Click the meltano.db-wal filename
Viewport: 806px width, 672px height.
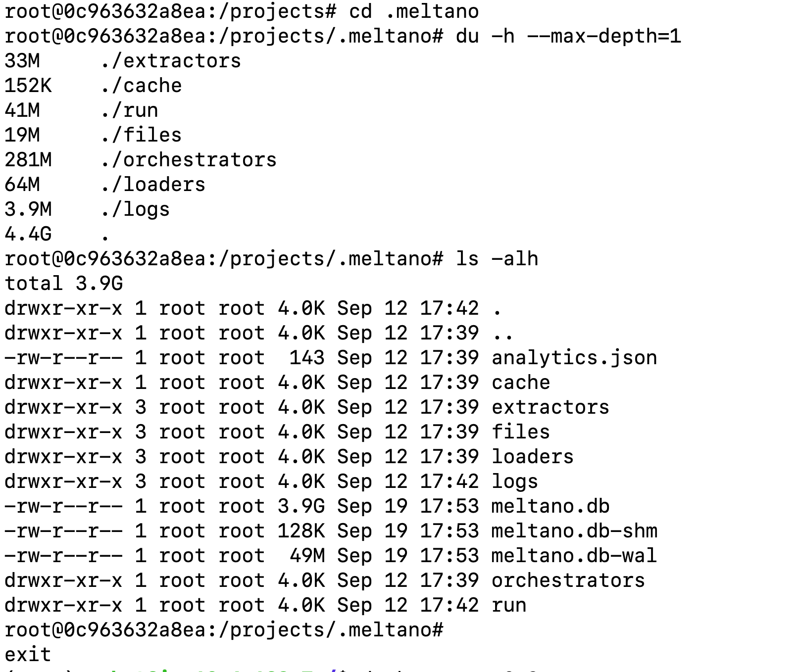[574, 556]
